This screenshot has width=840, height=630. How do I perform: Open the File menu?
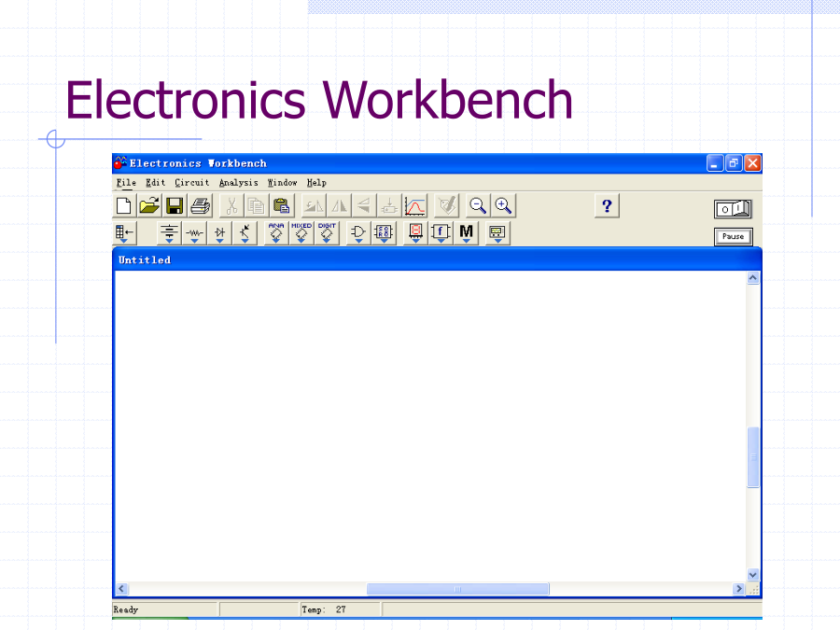[x=126, y=183]
